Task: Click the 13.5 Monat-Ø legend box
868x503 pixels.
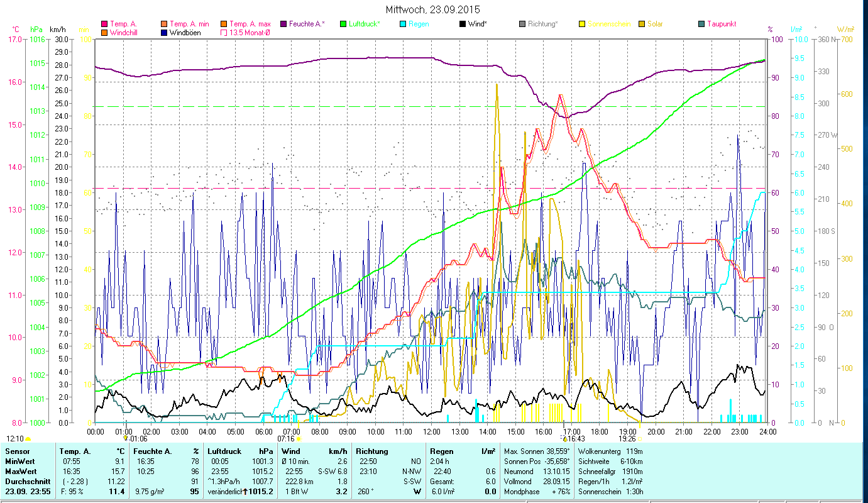Action: pos(224,32)
